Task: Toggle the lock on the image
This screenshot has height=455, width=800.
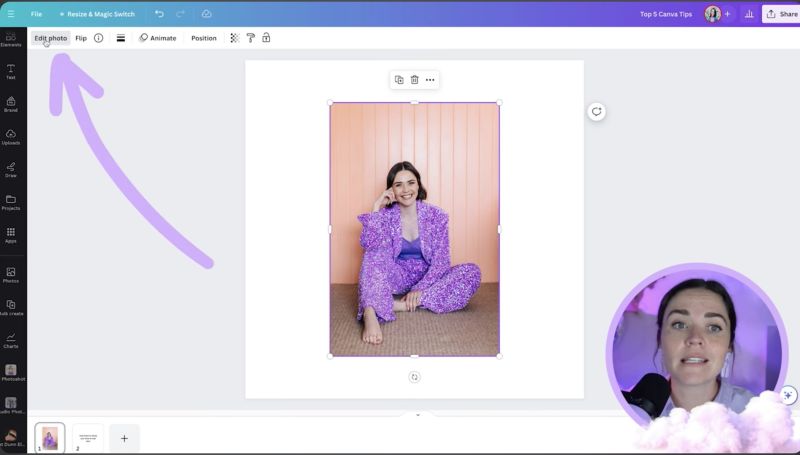Action: (x=266, y=38)
